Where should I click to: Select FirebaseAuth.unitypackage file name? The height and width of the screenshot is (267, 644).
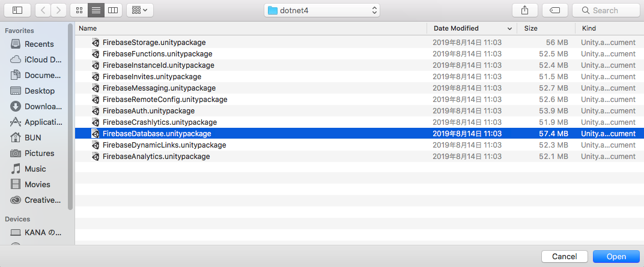point(148,111)
